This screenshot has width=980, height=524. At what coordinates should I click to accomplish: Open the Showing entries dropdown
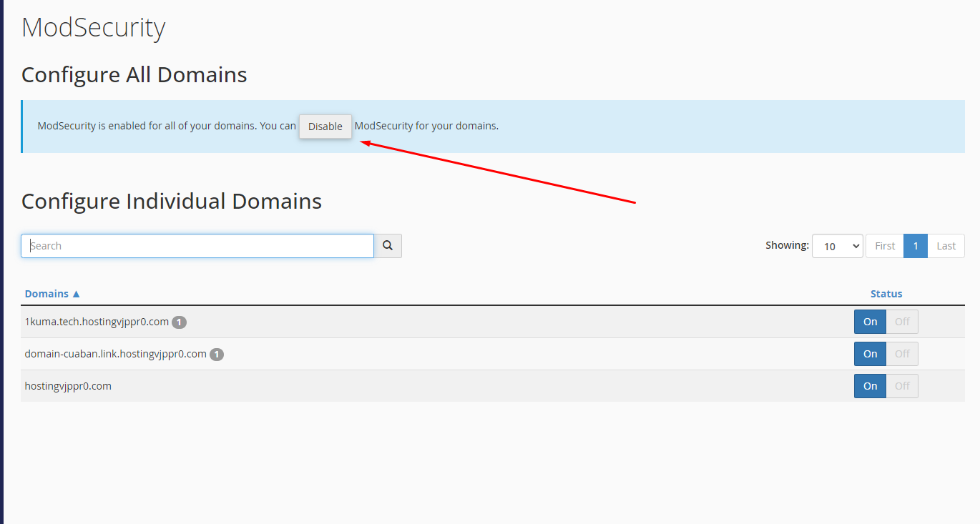point(838,246)
